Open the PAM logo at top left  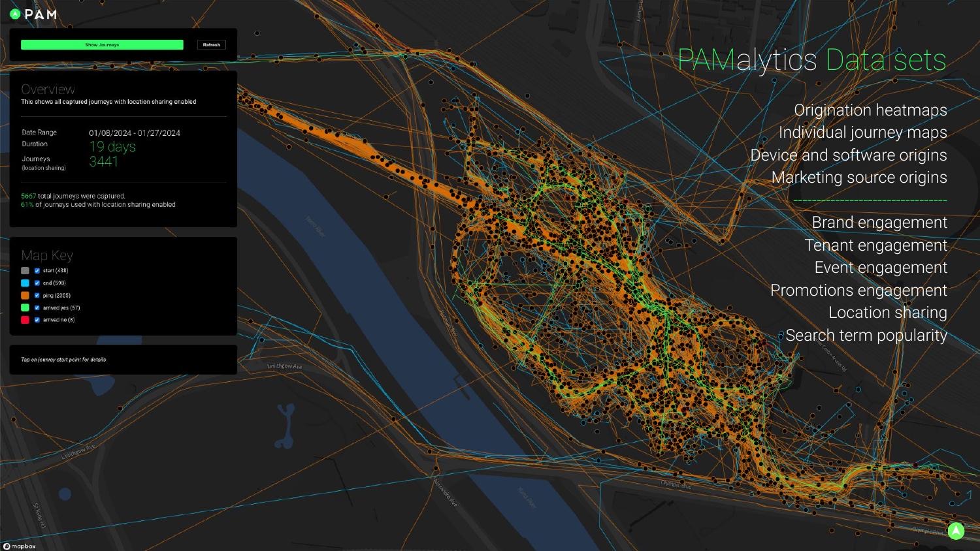[x=33, y=14]
